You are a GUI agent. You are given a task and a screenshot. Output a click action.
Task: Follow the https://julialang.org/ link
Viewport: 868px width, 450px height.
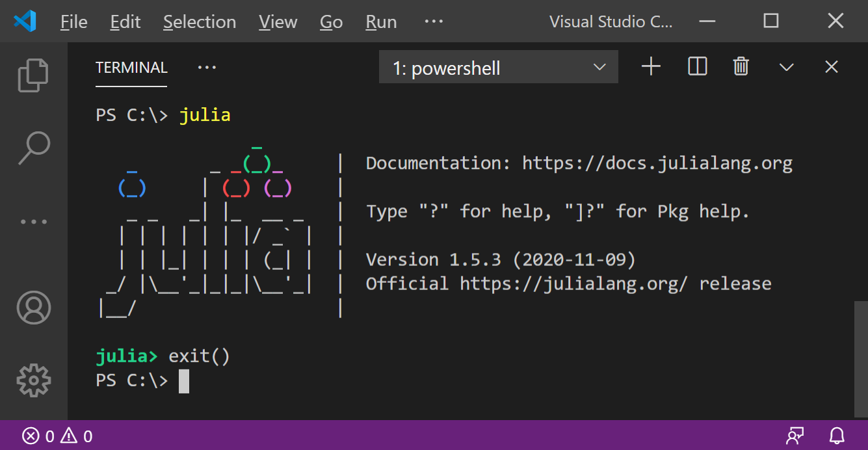[573, 284]
